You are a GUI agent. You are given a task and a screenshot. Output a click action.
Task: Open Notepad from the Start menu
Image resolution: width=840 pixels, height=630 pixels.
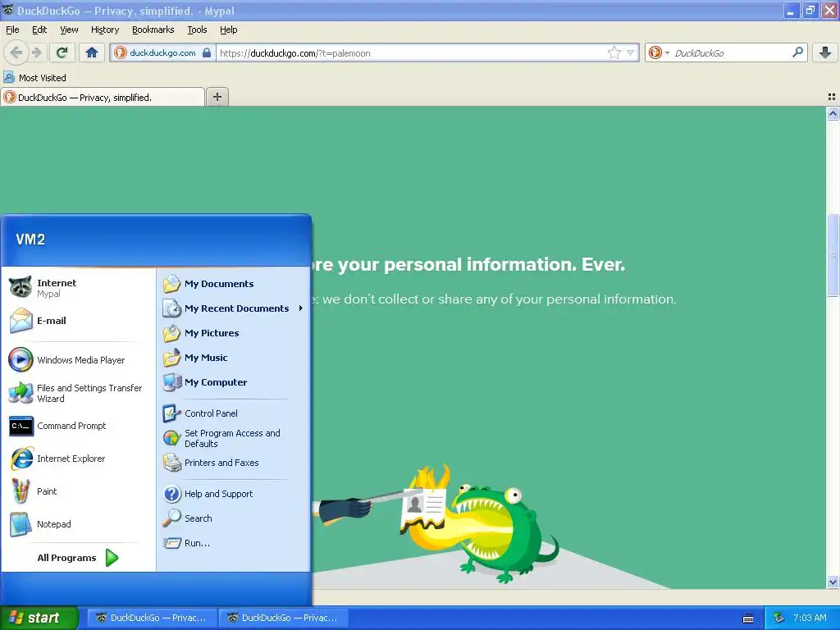78,524
